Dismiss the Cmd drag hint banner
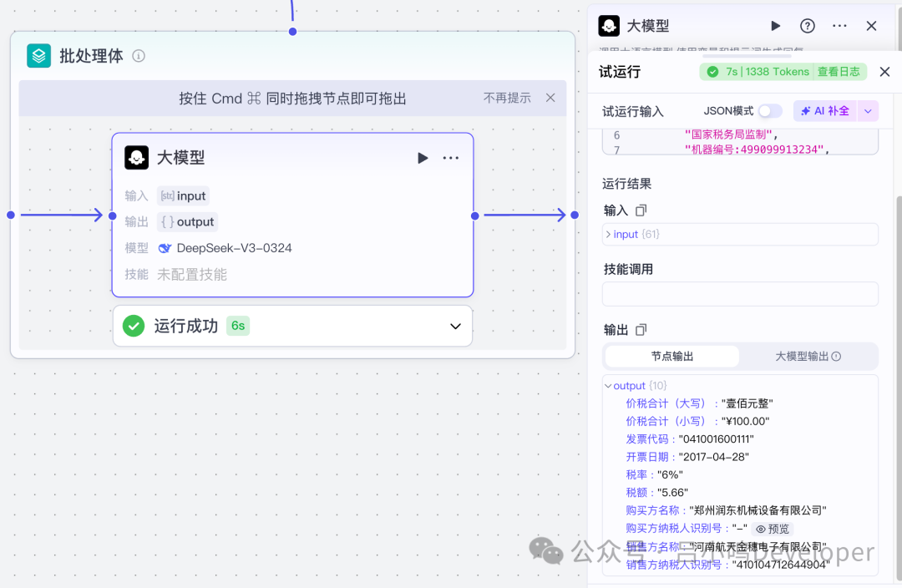Viewport: 902px width, 588px height. (550, 98)
